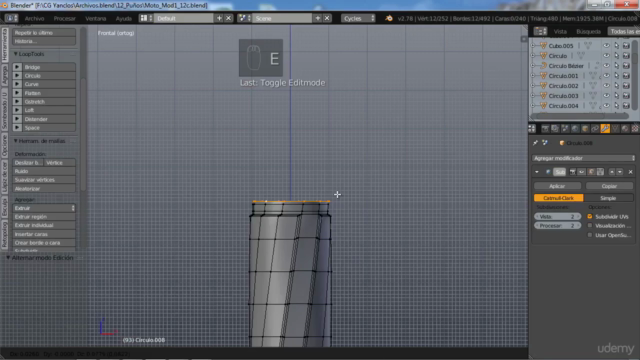Screen dimensions: 640x360
Task: Enable the Usar OpenSu... checkbox
Action: (x=590, y=235)
